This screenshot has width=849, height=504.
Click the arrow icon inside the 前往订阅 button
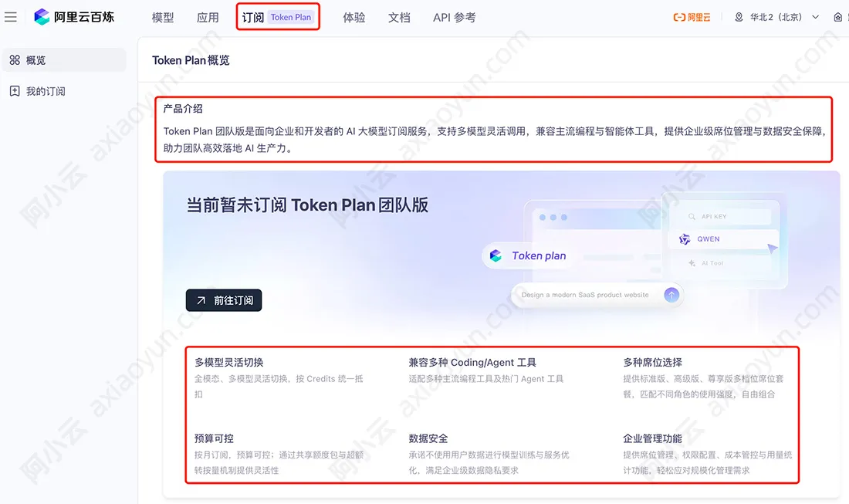click(201, 300)
